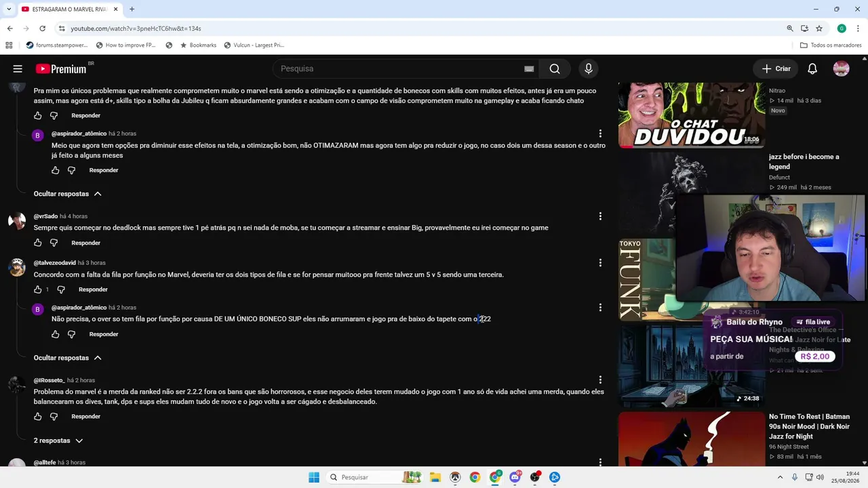This screenshot has height=488, width=868.
Task: Open the Chrome profile G icon
Action: pos(842,28)
